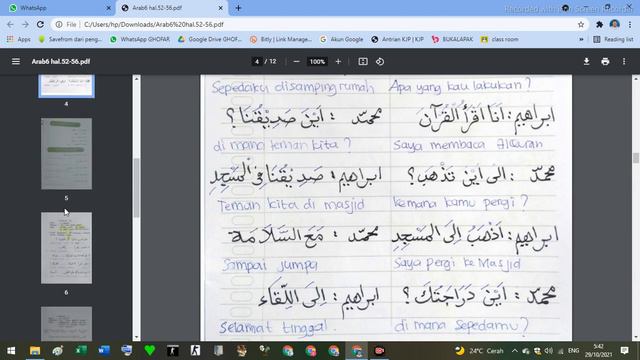Open the PDF viewer more actions menu
This screenshot has height=360, width=640.
pos(624,62)
